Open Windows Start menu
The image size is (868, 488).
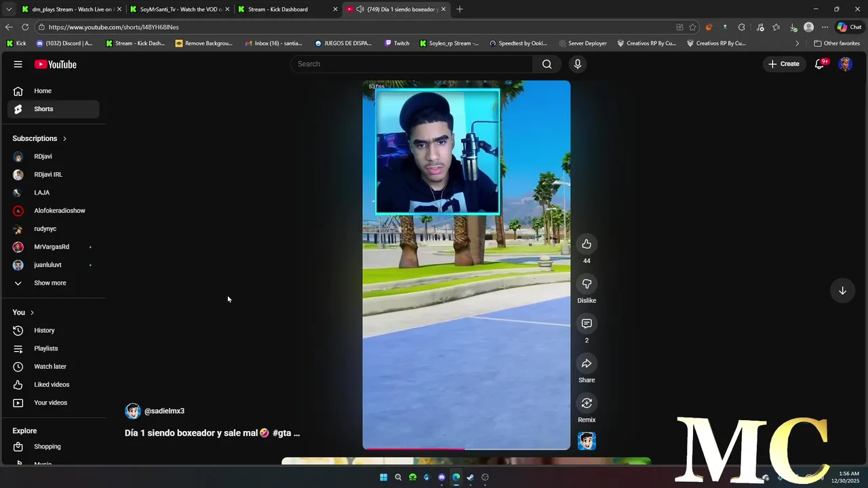pos(383,477)
